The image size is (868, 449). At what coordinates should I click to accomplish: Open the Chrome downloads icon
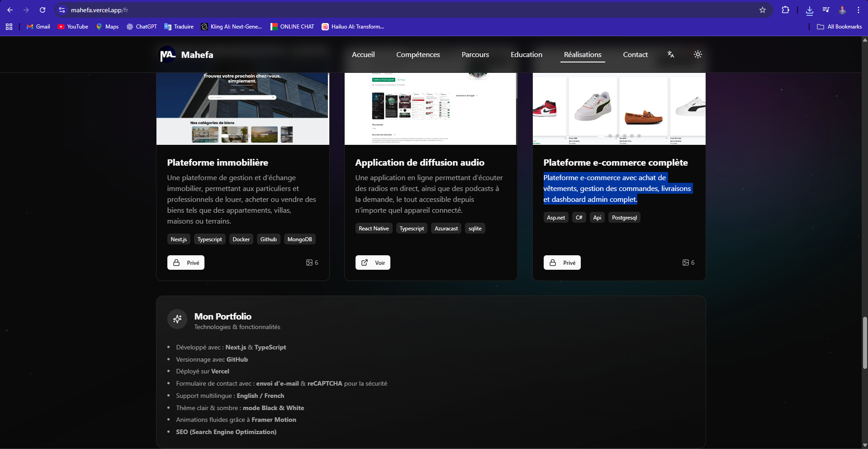coord(810,10)
